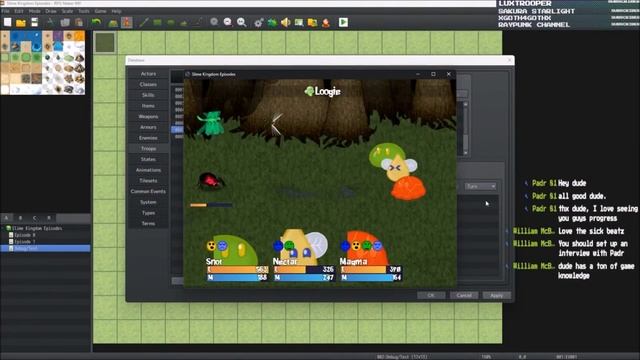Open States tab in Database
This screenshot has width=640, height=360.
tap(148, 159)
